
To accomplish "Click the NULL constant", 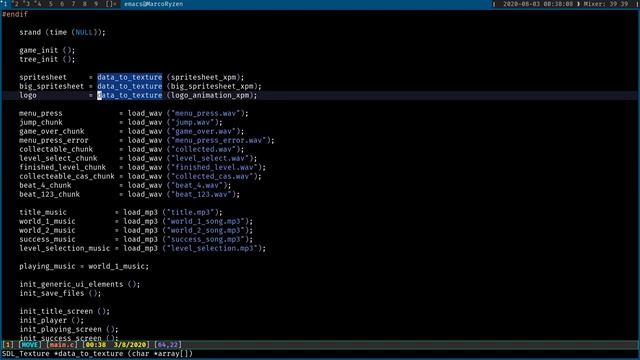I will click(x=84, y=32).
